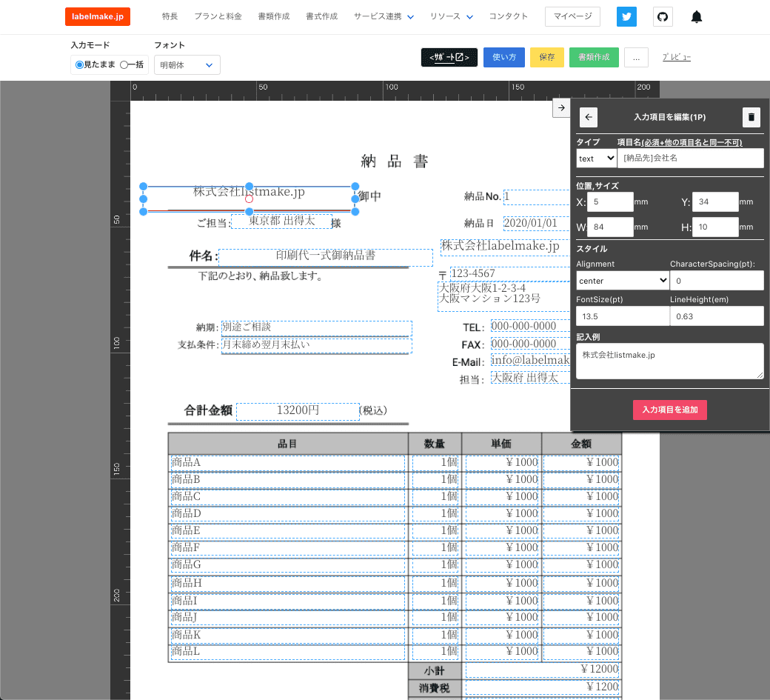Delete the field using the trash icon

(751, 117)
